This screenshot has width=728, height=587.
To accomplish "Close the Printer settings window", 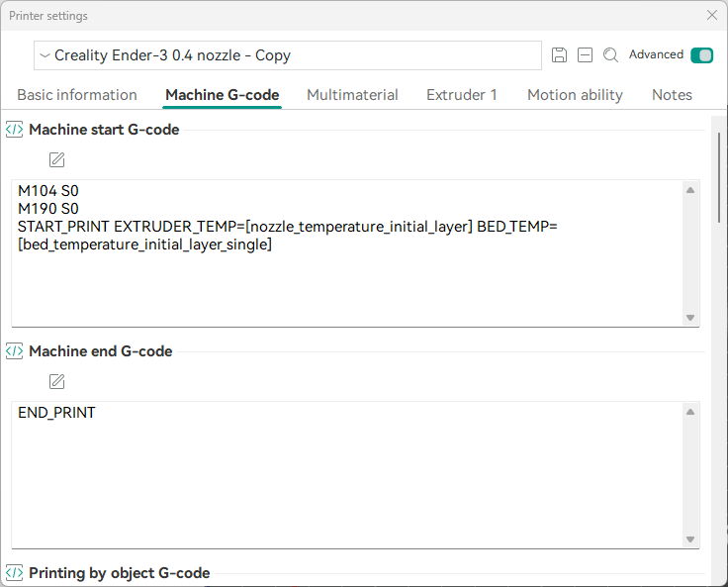I will 711,15.
